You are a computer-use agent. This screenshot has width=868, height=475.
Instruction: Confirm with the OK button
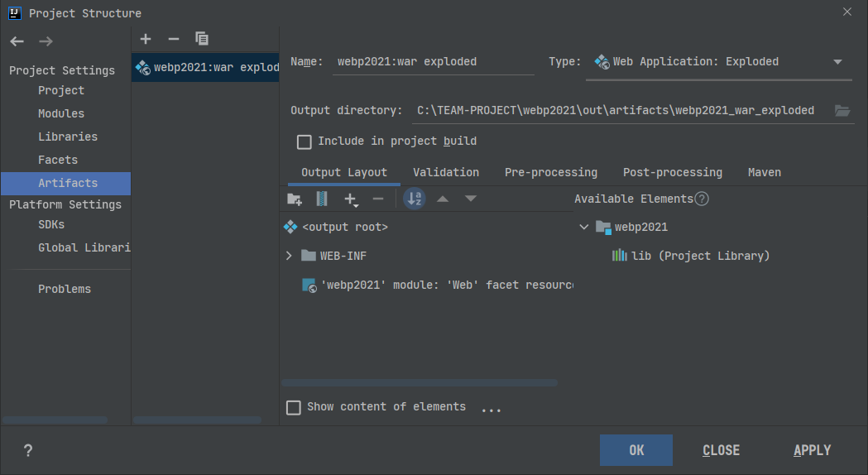636,450
